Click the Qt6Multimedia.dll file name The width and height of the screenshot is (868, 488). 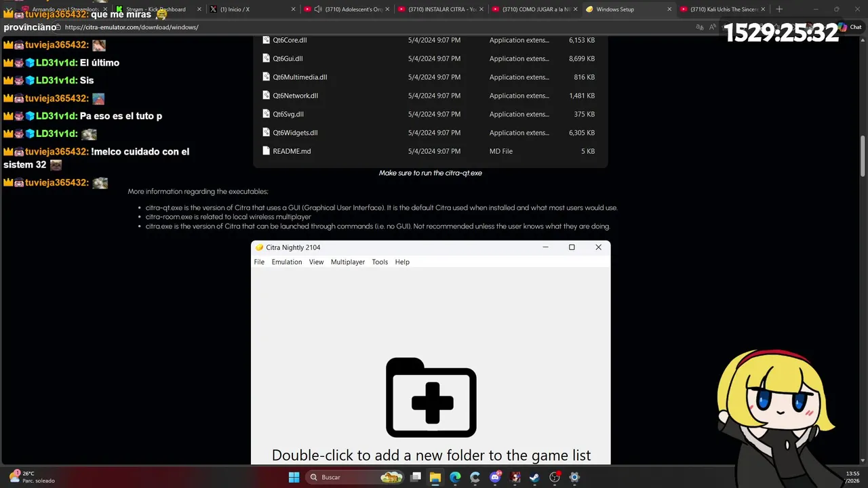pos(300,77)
